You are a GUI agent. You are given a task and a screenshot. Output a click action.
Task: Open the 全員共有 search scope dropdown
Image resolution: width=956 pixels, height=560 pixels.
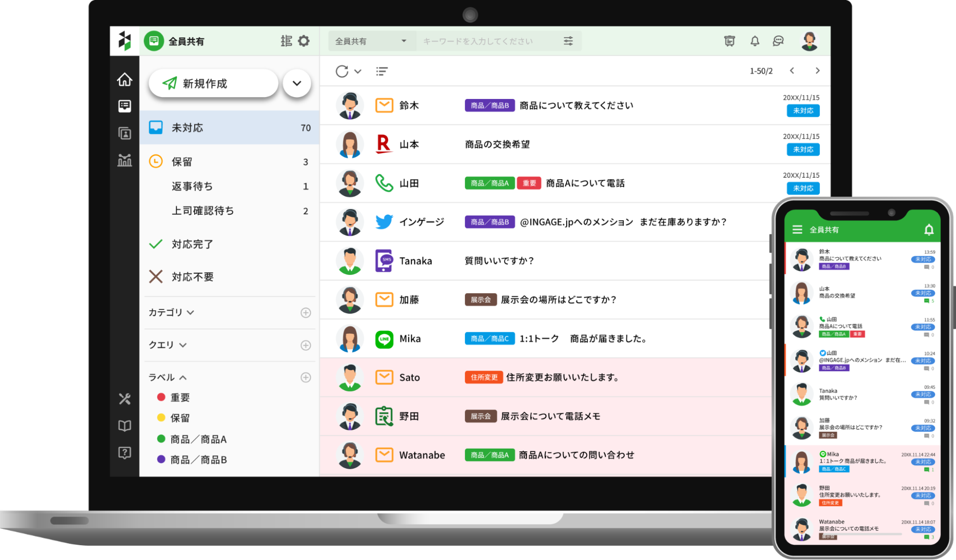[371, 41]
